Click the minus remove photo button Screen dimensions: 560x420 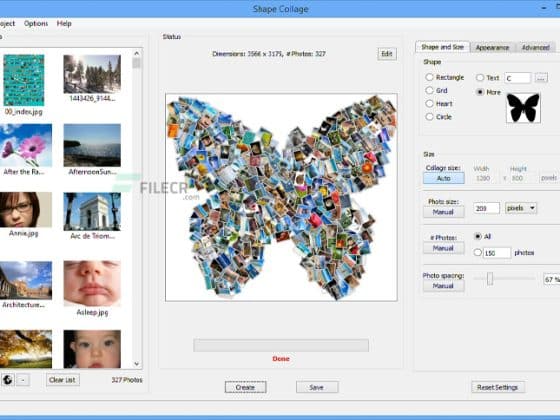(x=23, y=380)
